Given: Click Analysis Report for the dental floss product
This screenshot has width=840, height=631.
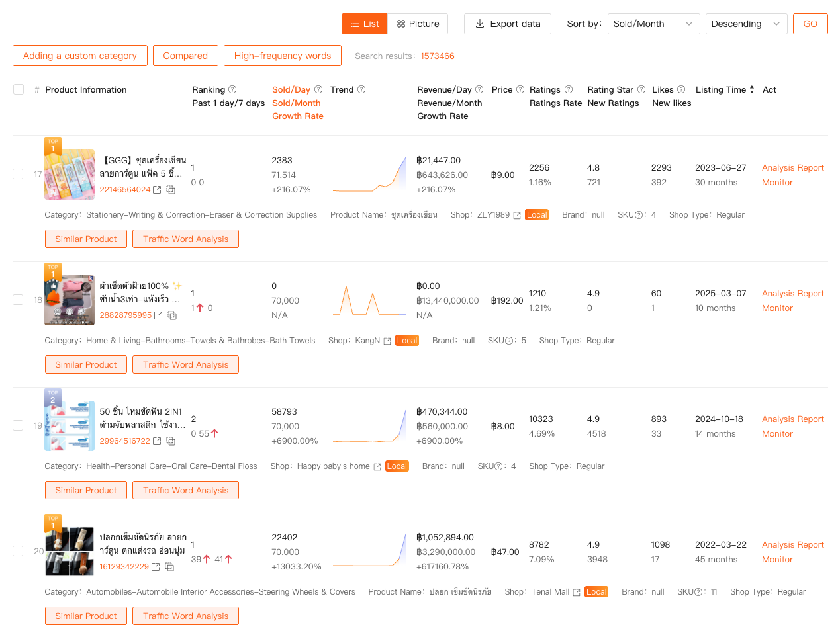Looking at the screenshot, I should tap(792, 419).
